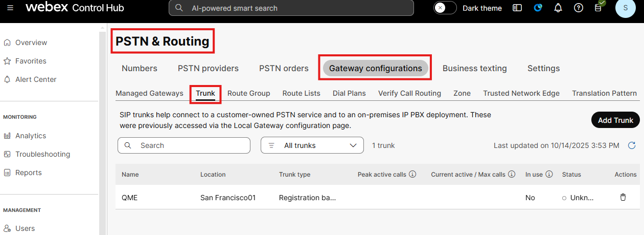The width and height of the screenshot is (644, 235).
Task: Click the Add Trunk button
Action: (x=615, y=120)
